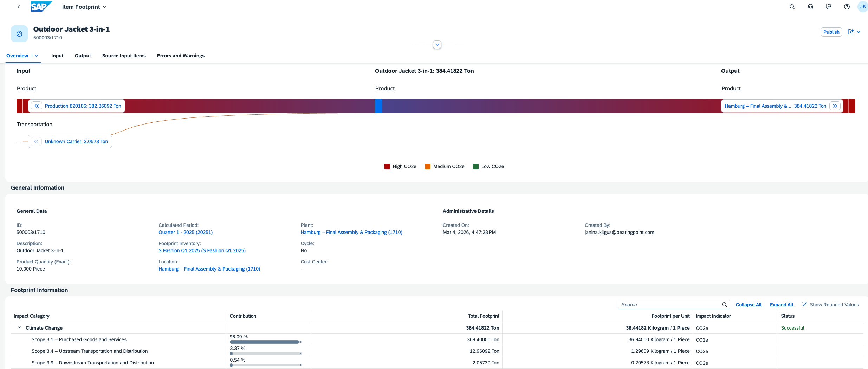The image size is (868, 369).
Task: Switch to the Source Input Items tab
Action: click(124, 56)
